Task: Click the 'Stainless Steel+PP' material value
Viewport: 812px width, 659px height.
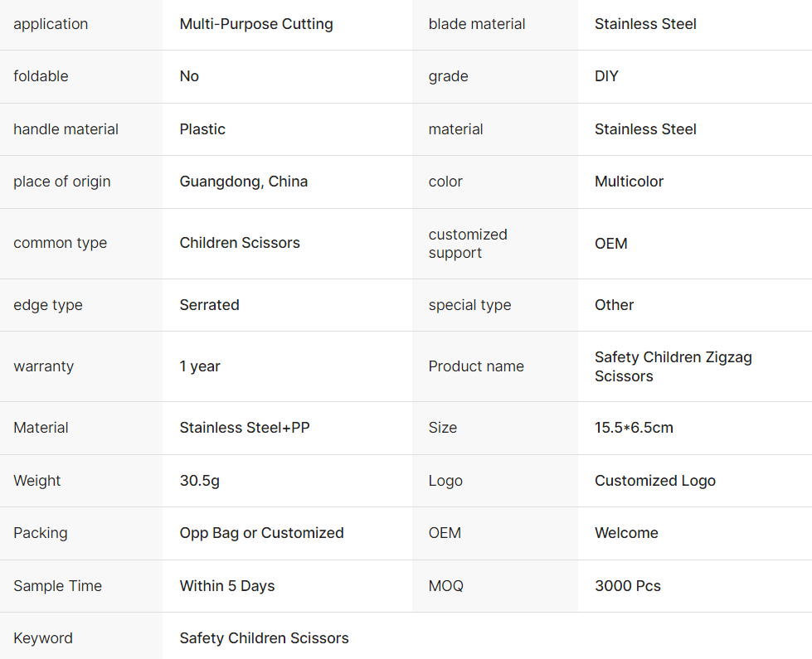Action: (x=245, y=428)
